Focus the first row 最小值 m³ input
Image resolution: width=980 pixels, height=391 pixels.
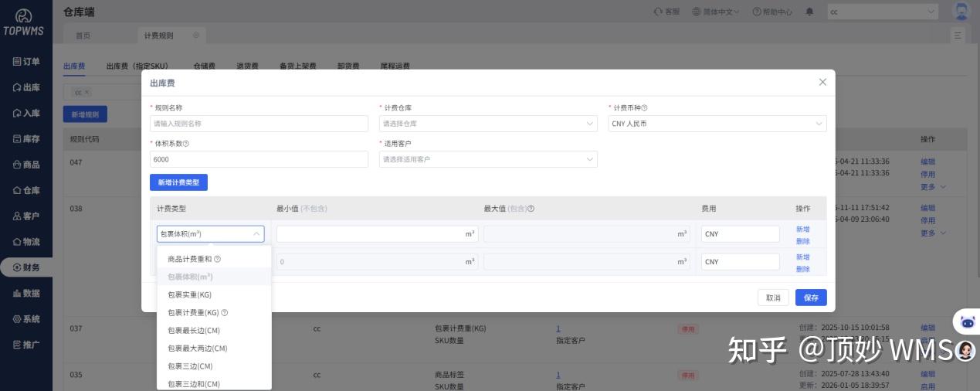(x=377, y=234)
